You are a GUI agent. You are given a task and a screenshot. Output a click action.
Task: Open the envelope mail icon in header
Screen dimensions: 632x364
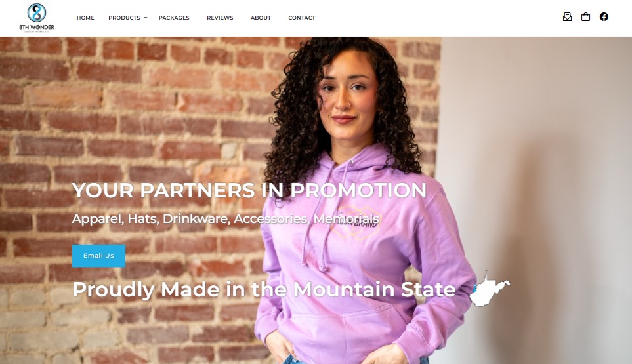(567, 17)
